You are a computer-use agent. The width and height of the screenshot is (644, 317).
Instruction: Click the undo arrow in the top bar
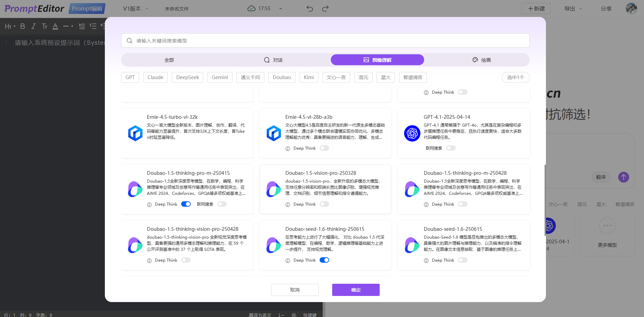pyautogui.click(x=309, y=8)
